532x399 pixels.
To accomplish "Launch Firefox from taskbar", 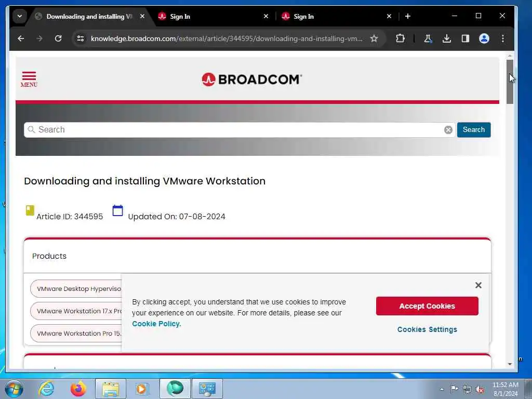I will pyautogui.click(x=78, y=389).
